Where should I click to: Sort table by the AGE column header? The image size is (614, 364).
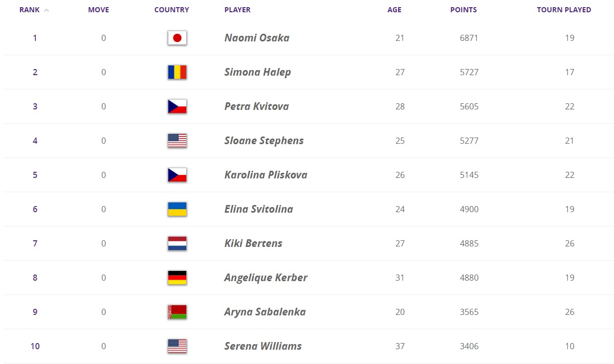click(394, 10)
